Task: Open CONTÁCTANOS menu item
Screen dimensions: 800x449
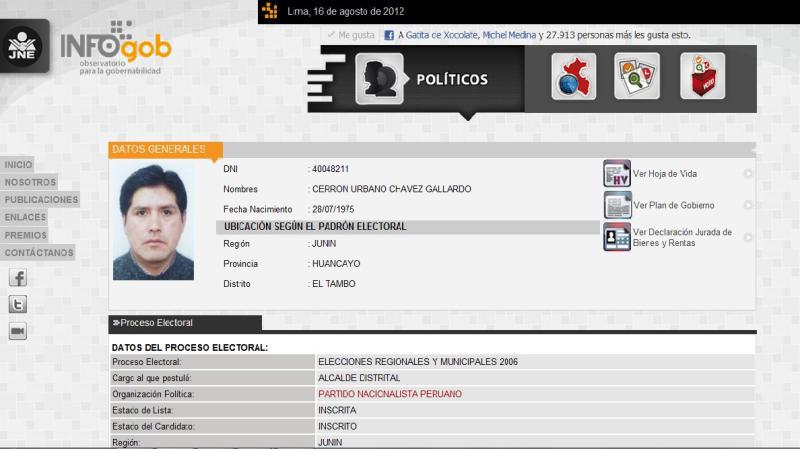Action: [x=39, y=253]
